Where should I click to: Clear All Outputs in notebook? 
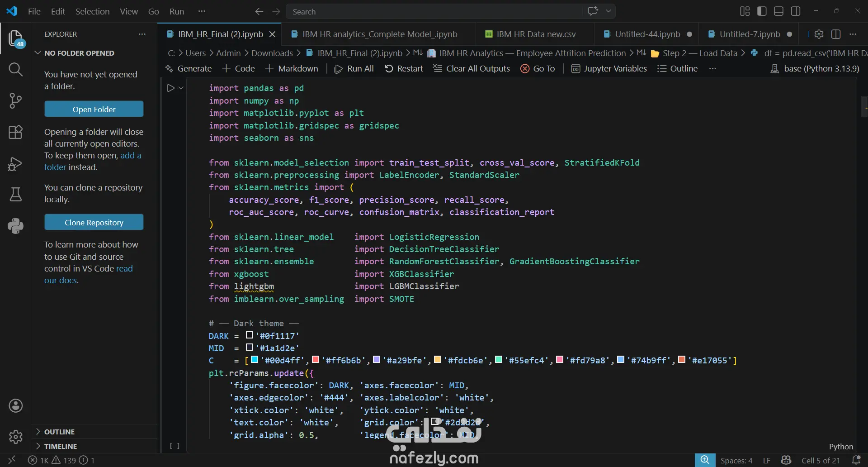(471, 68)
